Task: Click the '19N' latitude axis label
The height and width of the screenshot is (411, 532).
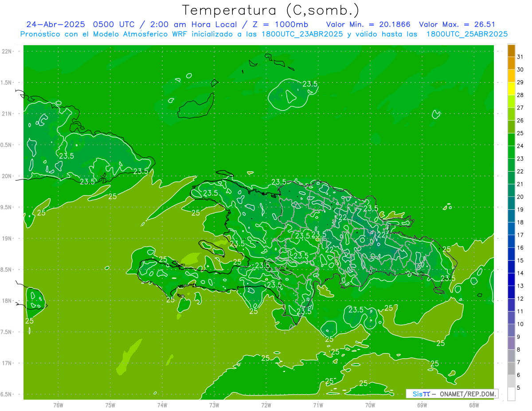Action: pyautogui.click(x=7, y=239)
